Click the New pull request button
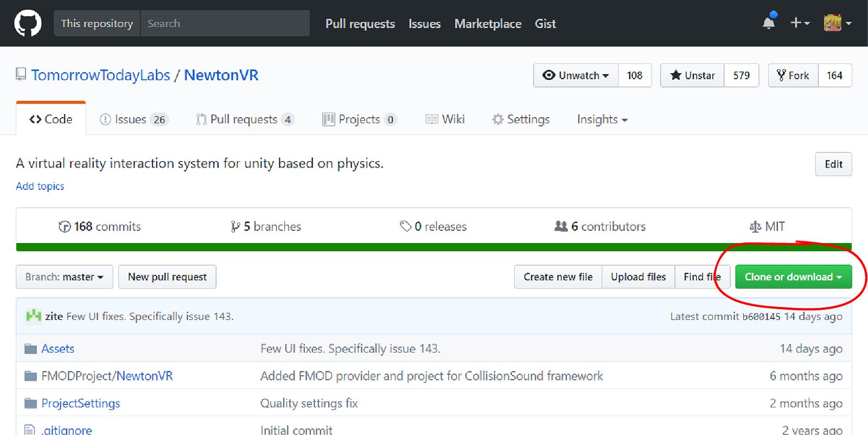 (167, 277)
